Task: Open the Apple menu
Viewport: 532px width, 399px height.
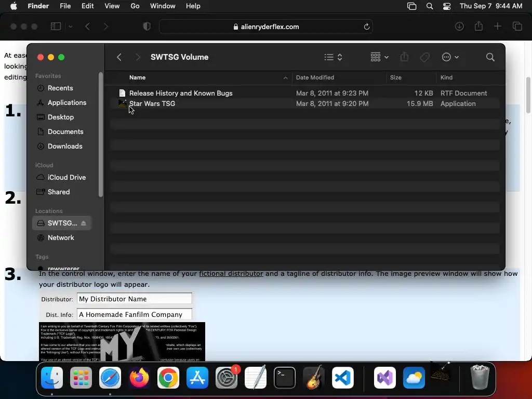Action: coord(14,6)
